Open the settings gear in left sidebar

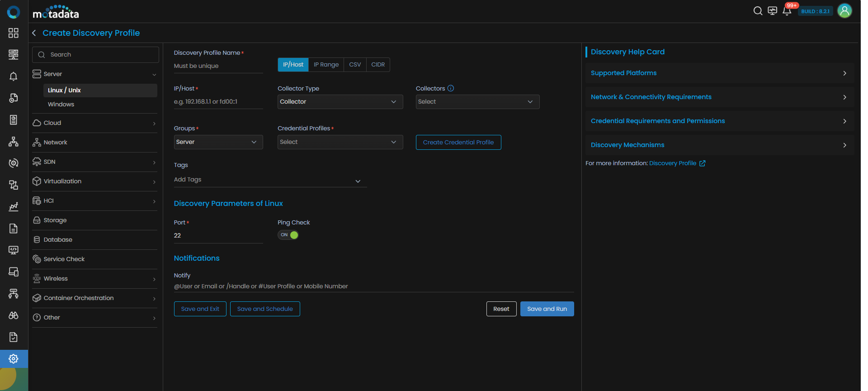pyautogui.click(x=14, y=359)
